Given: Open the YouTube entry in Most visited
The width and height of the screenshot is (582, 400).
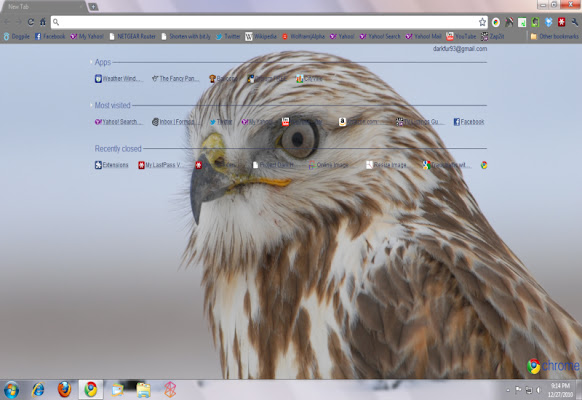Looking at the screenshot, I should pyautogui.click(x=302, y=122).
